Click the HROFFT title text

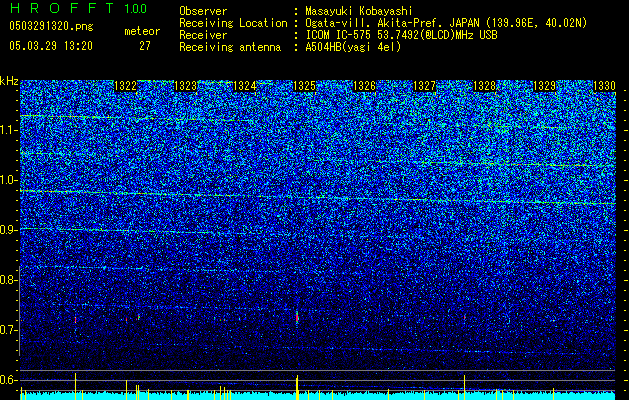coord(63,8)
